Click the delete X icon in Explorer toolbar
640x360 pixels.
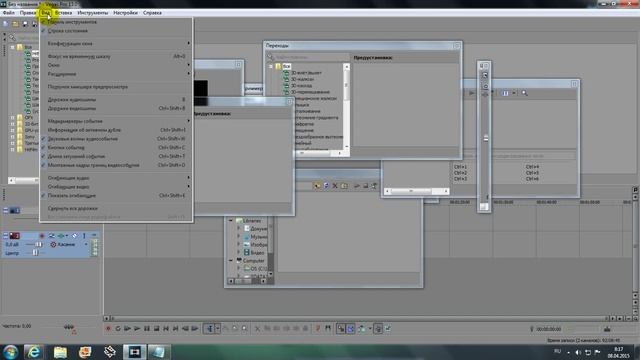tap(335, 186)
